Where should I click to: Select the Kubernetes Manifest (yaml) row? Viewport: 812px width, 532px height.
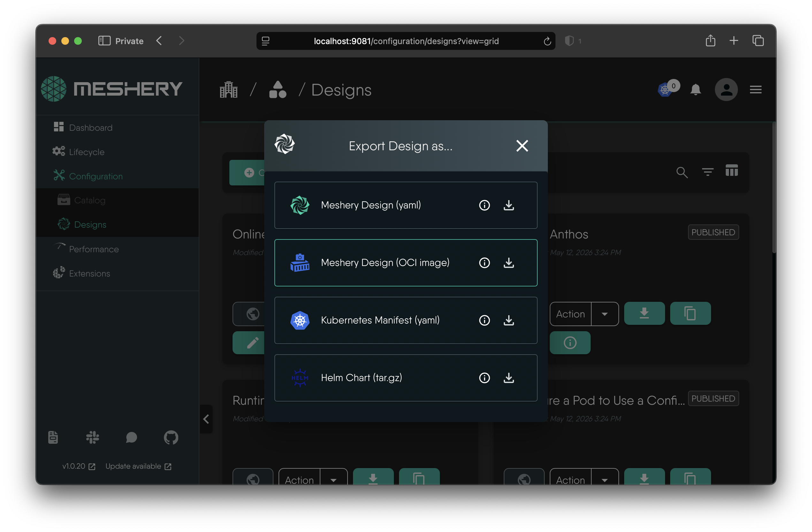pyautogui.click(x=406, y=320)
